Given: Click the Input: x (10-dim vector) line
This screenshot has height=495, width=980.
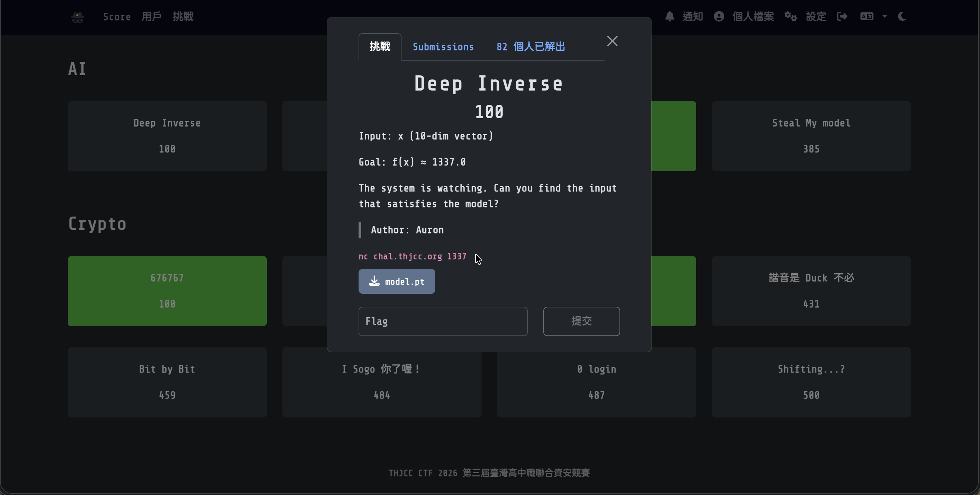Looking at the screenshot, I should point(426,136).
